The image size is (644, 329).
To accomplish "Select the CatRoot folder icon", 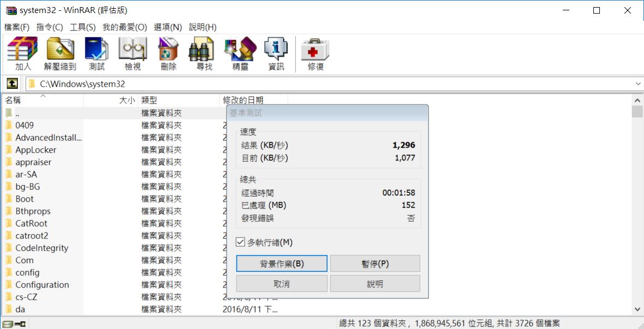I will [9, 223].
